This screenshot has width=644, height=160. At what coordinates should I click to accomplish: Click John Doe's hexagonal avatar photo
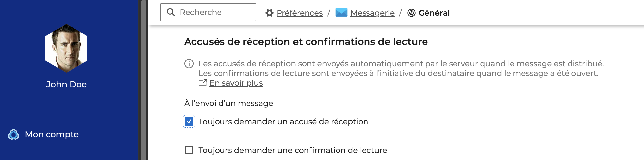(66, 48)
